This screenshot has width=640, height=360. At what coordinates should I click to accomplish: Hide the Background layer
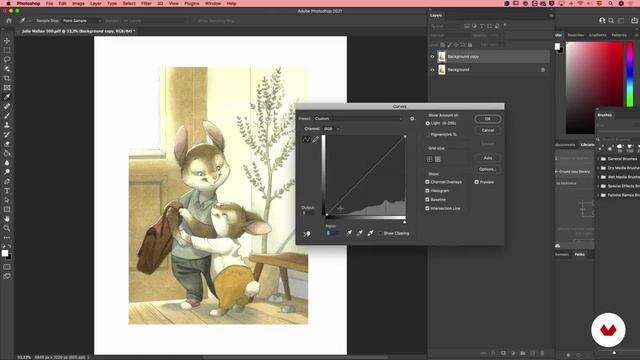[432, 70]
